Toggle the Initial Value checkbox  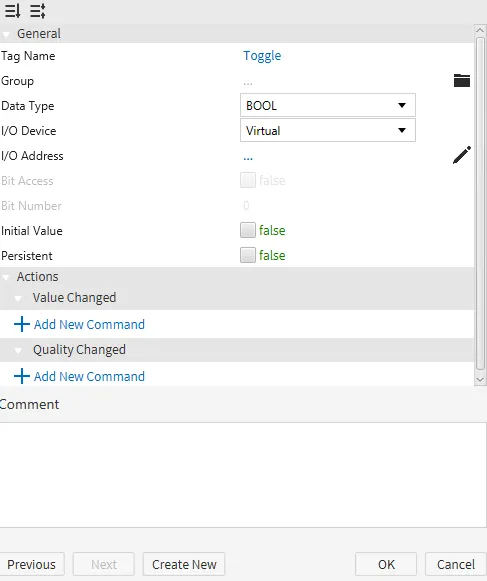248,230
